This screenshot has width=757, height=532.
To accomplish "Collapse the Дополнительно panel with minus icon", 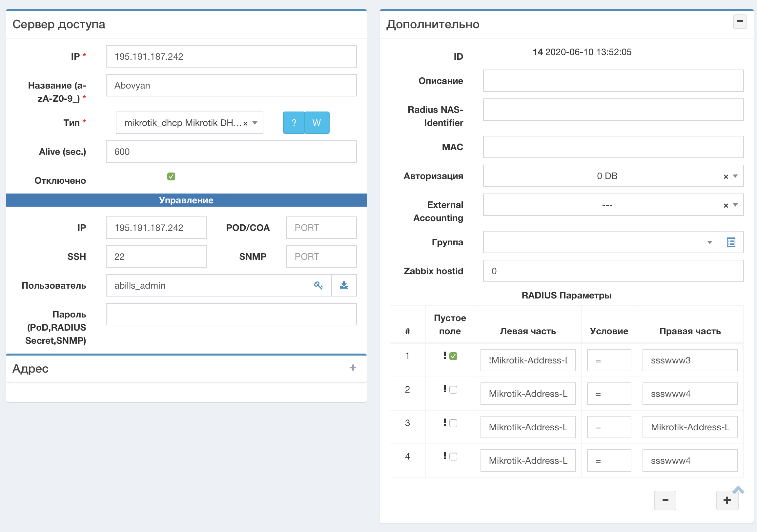I will (x=740, y=22).
